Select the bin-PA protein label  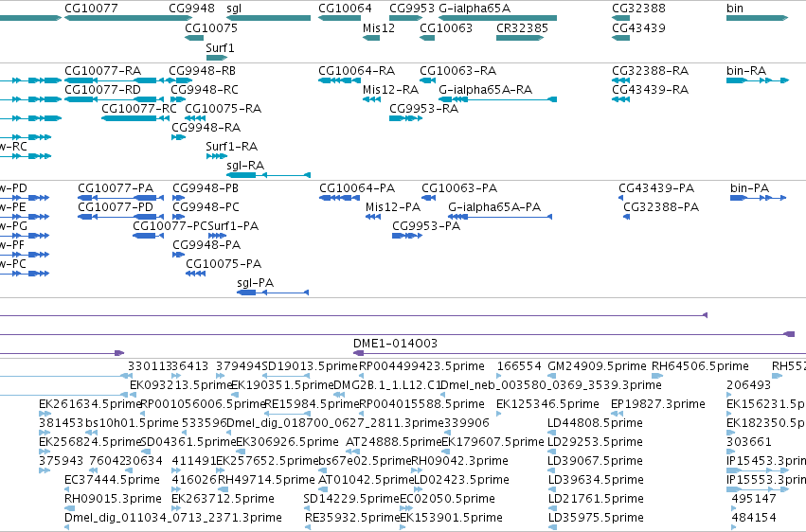(x=749, y=188)
